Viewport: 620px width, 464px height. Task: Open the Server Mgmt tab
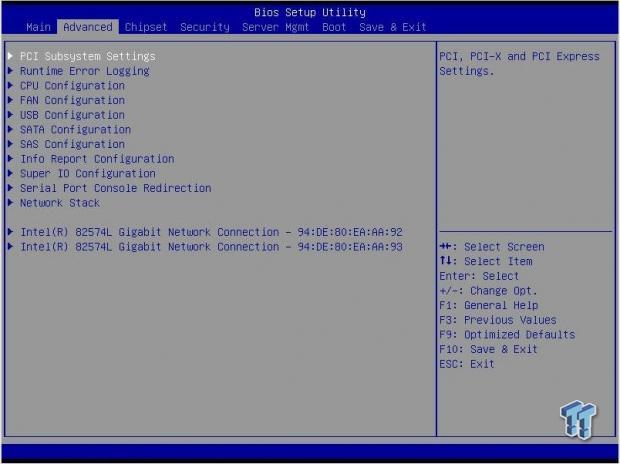[x=275, y=27]
